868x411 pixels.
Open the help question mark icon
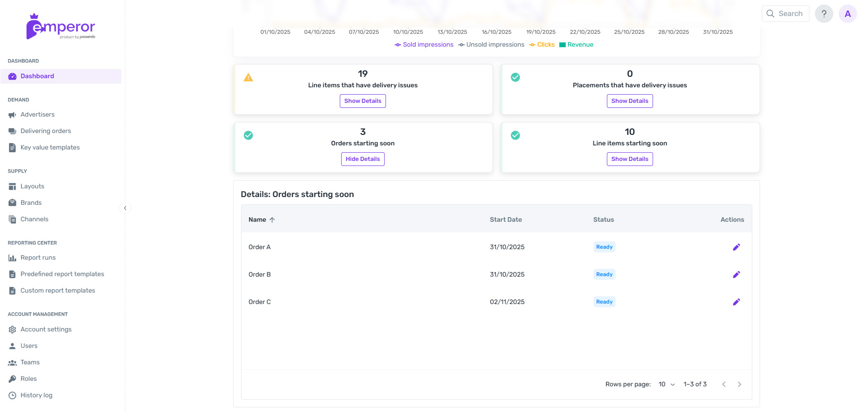click(x=824, y=14)
